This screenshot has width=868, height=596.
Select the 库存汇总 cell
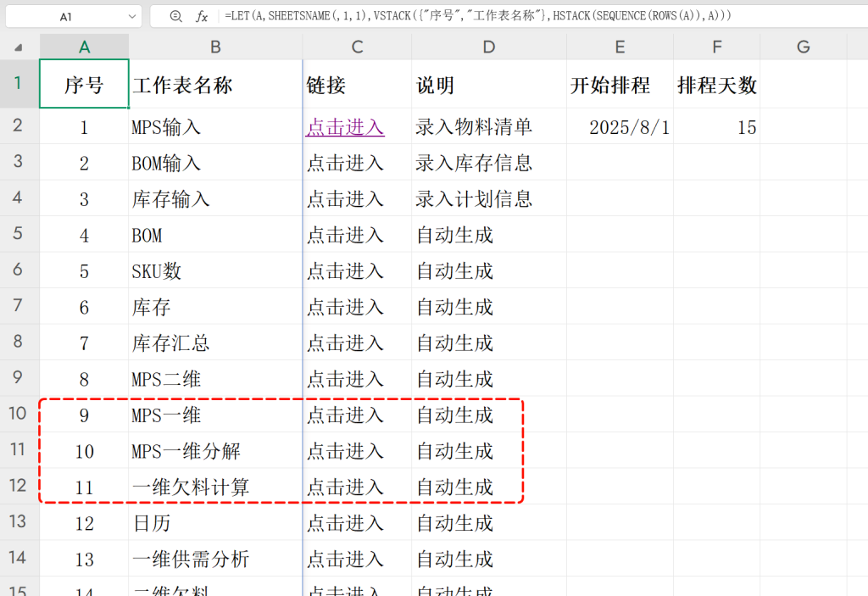215,343
